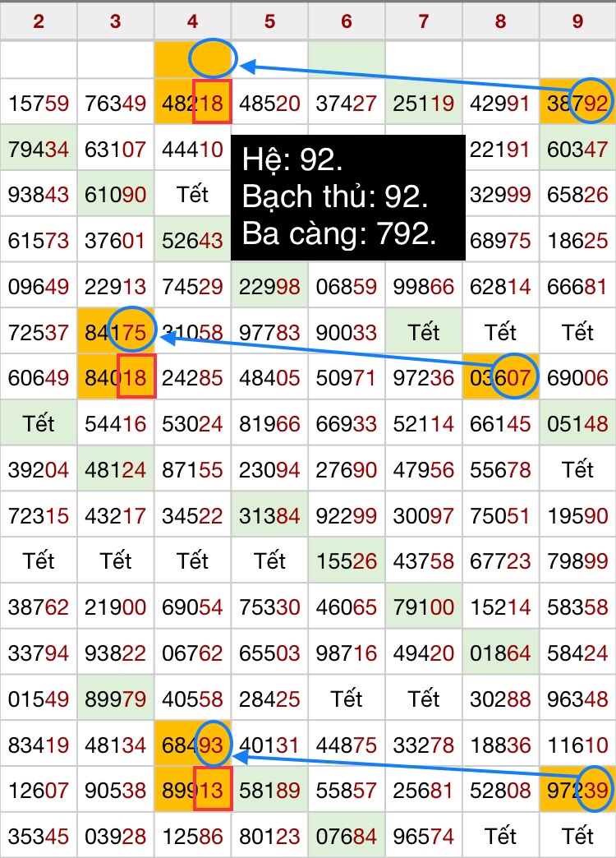Click the highlighted cell 97239

(577, 790)
